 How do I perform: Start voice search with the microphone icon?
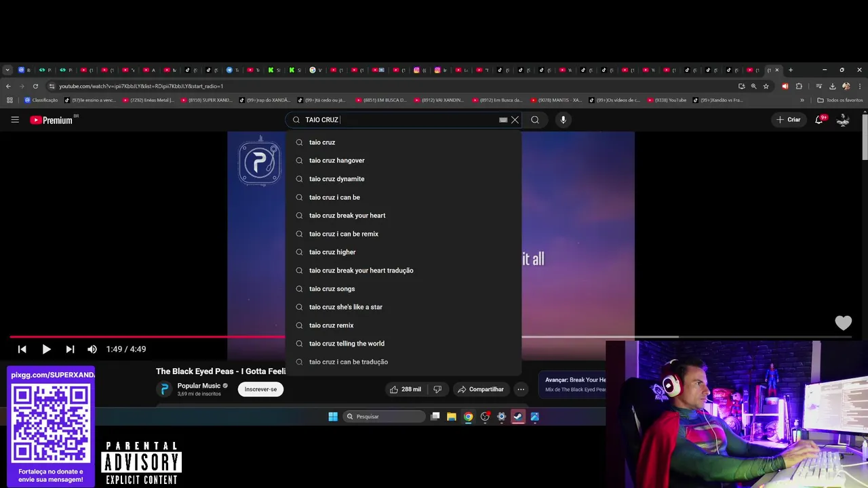(563, 120)
